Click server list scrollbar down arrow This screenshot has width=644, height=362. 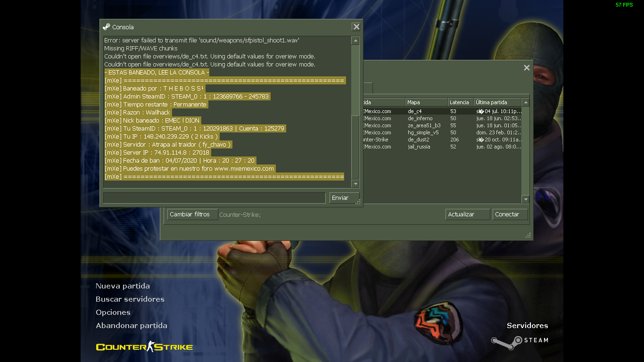pos(525,199)
